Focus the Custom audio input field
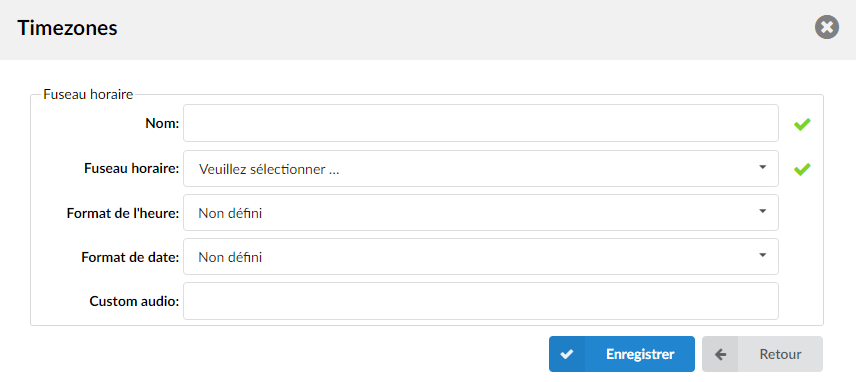Image resolution: width=856 pixels, height=382 pixels. [x=480, y=301]
